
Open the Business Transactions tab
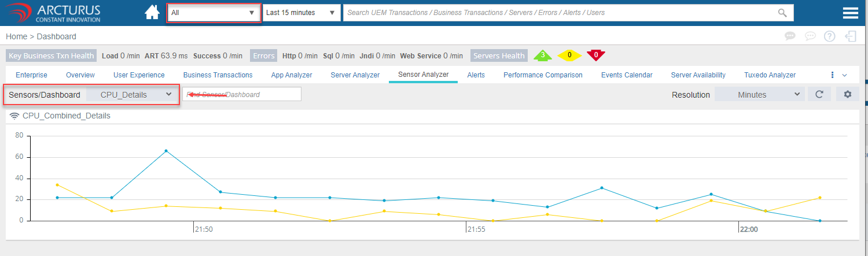tap(218, 75)
